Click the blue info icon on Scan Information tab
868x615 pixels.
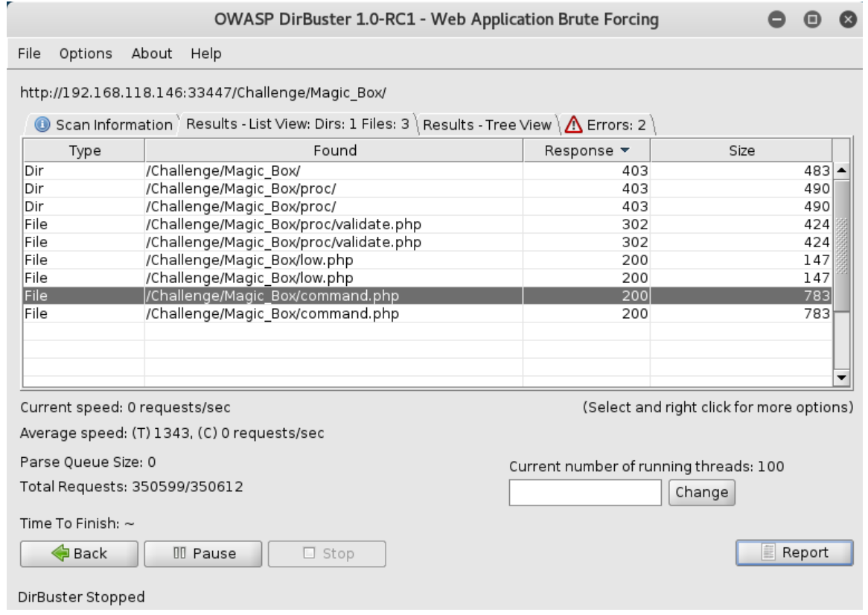tap(42, 124)
